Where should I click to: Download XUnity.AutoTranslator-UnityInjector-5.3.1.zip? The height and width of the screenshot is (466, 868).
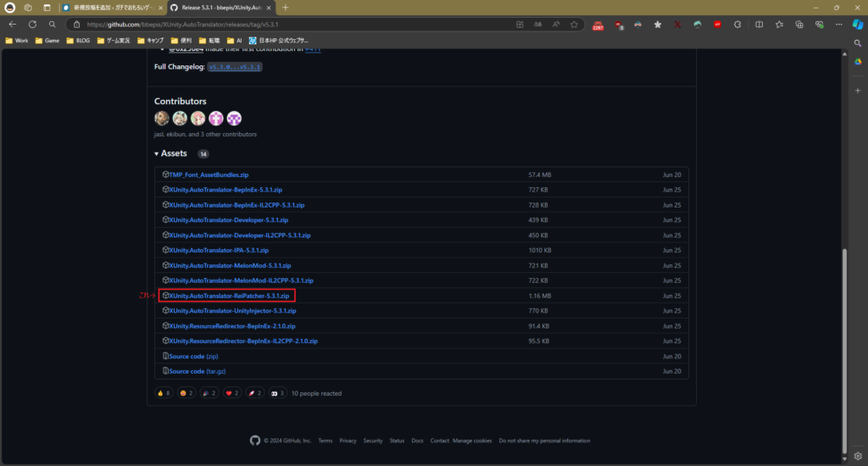(232, 311)
